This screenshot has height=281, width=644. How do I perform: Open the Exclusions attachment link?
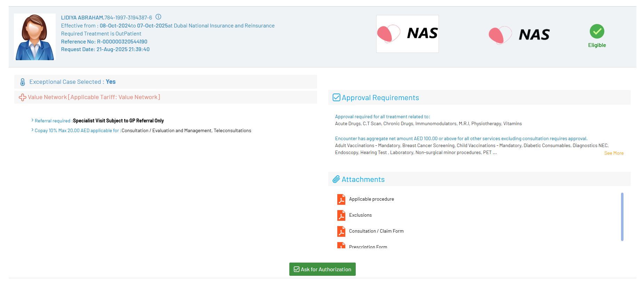(x=360, y=215)
